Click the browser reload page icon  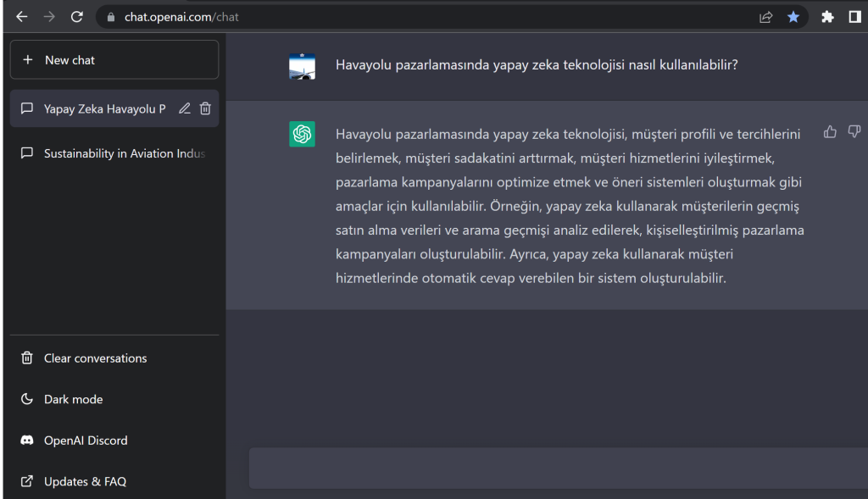(77, 17)
